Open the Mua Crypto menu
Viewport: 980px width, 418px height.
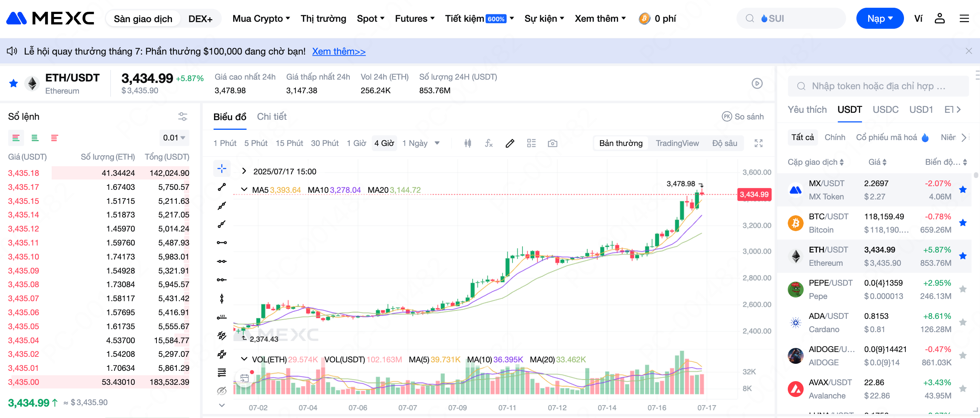tap(261, 18)
